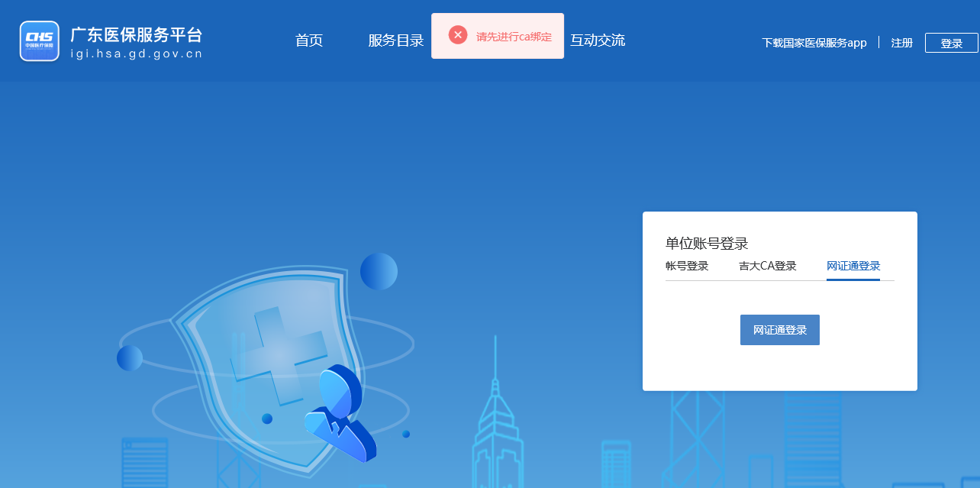This screenshot has width=980, height=488.
Task: Click the CHS medical insurance logo icon
Action: [x=40, y=41]
